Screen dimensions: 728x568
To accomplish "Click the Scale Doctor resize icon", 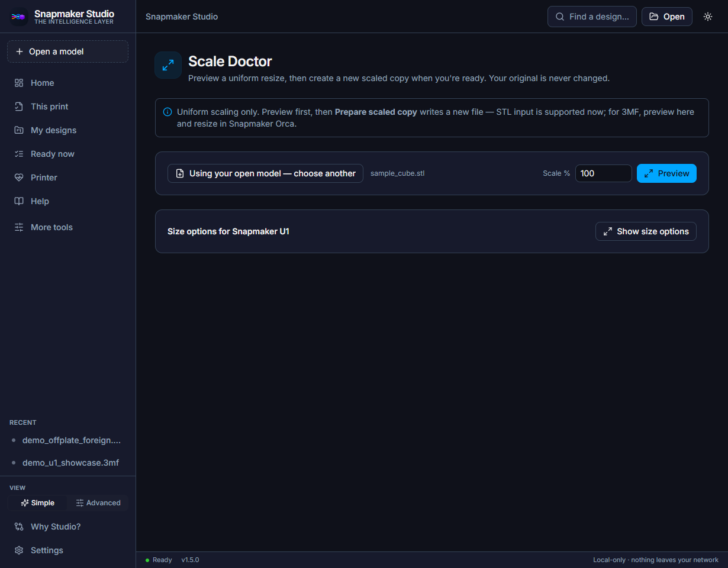I will coord(168,65).
